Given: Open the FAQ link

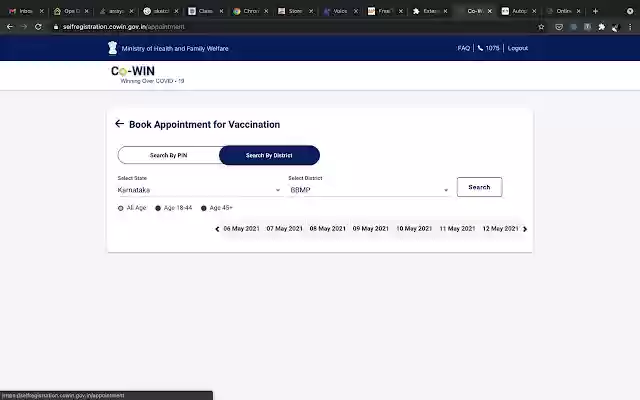Looking at the screenshot, I should click(463, 48).
